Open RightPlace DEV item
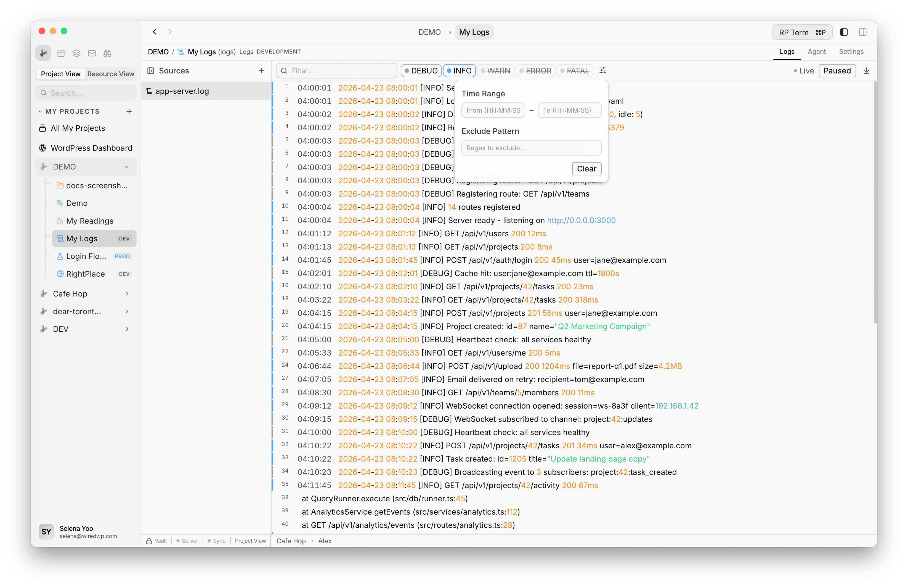 (94, 274)
